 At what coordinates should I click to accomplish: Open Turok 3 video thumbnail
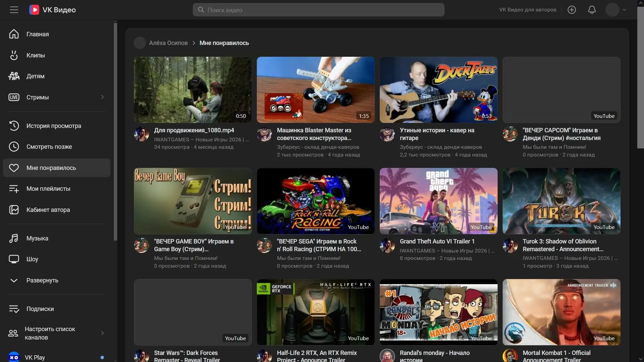(561, 201)
